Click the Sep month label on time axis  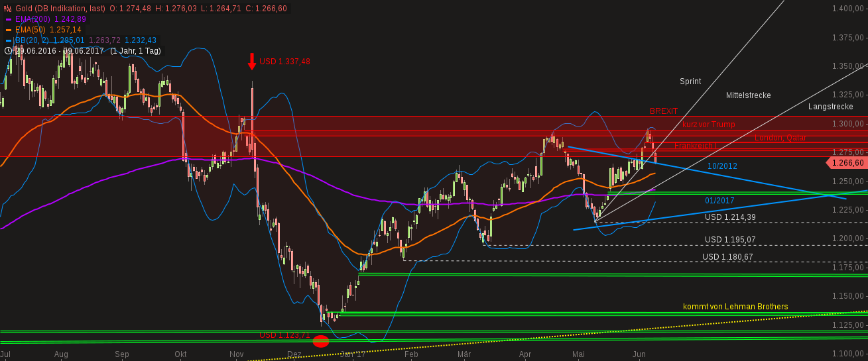(122, 354)
